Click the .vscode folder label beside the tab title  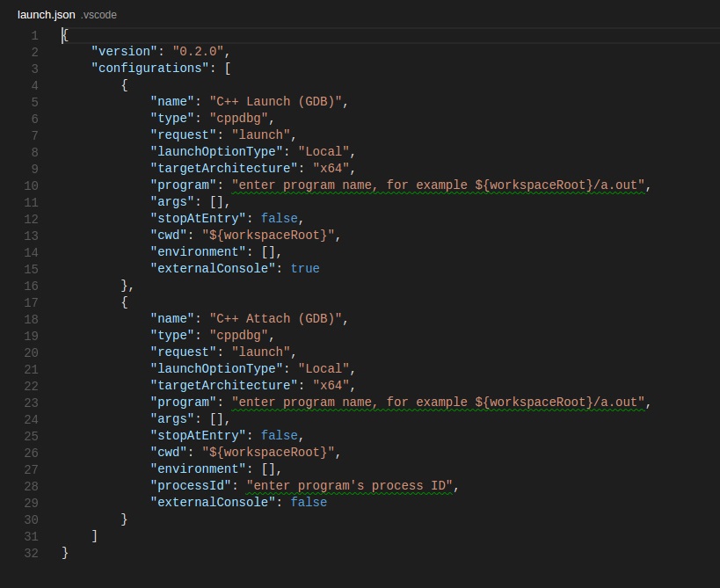tap(98, 15)
